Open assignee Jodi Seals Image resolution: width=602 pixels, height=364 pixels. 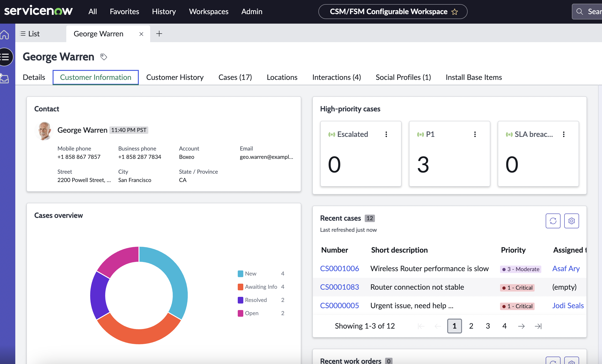(x=568, y=306)
